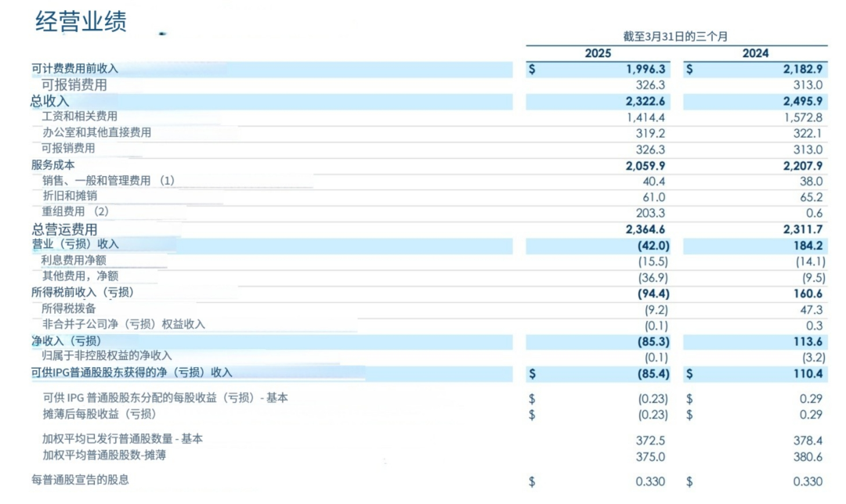846x504 pixels.
Task: Select the 其他费用，净额 row label
Action: [80, 276]
